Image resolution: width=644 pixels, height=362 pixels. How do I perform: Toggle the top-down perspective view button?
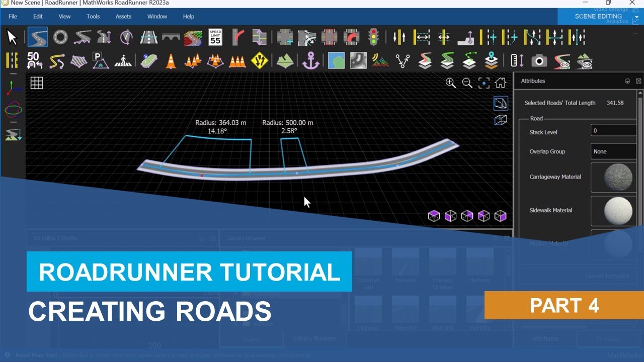click(x=501, y=104)
